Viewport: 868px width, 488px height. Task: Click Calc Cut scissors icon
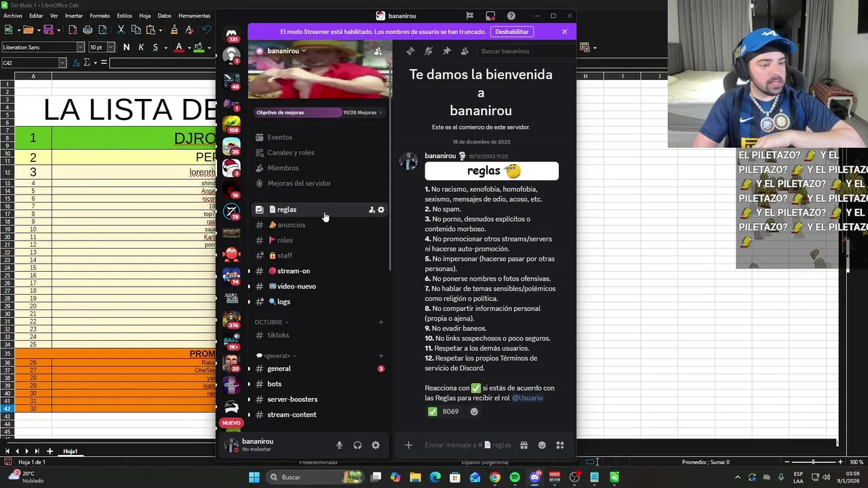click(x=121, y=30)
